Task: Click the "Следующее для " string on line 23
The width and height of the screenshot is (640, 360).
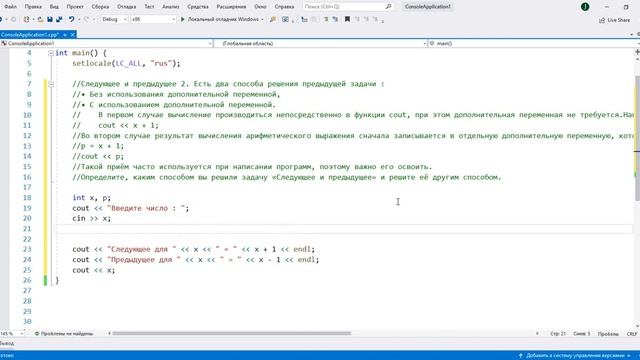Action: (x=142, y=249)
